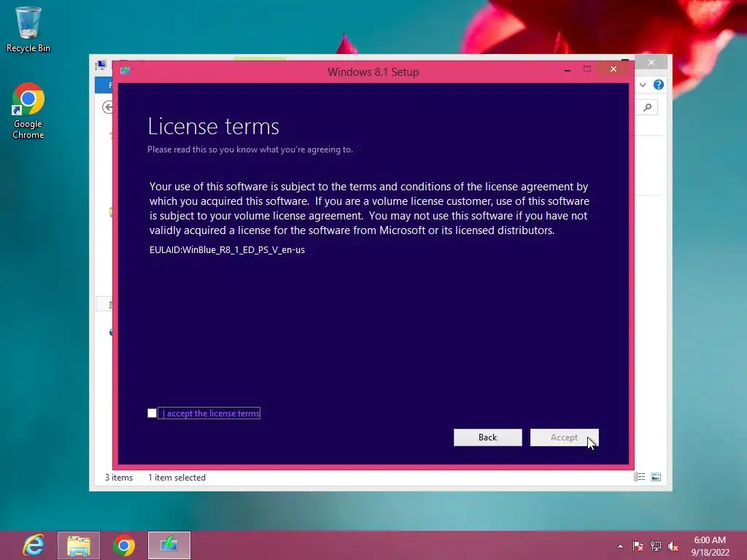Expand the File Explorer ribbon chevron
This screenshot has width=747, height=560.
(x=643, y=85)
